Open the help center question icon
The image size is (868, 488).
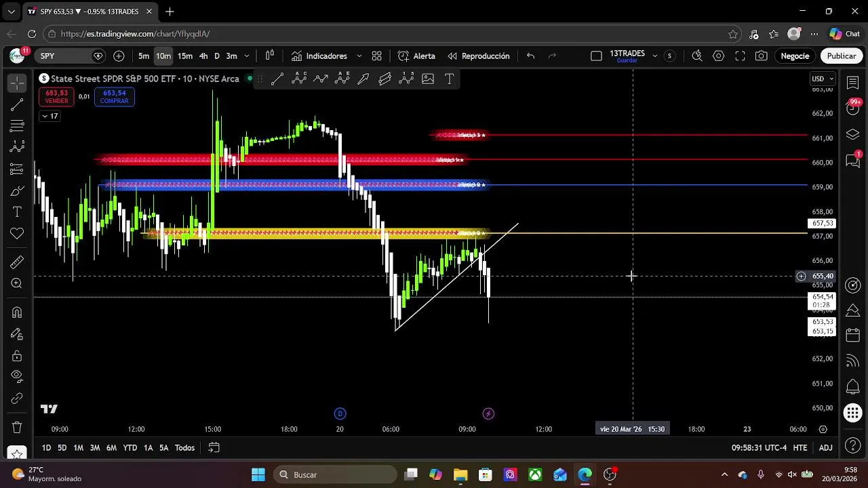pos(853,447)
